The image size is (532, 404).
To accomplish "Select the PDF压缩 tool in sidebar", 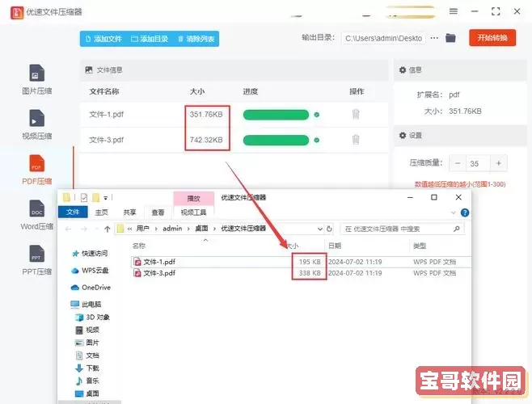I will 36,170.
